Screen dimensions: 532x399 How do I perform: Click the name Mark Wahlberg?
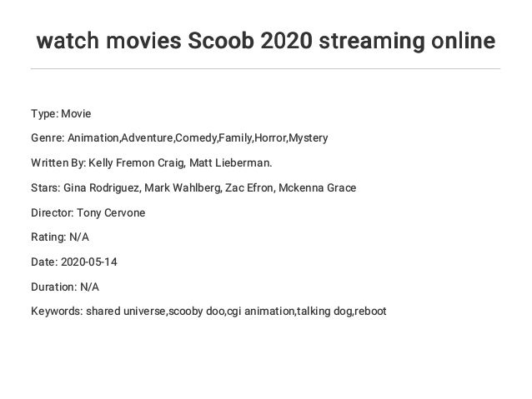[x=183, y=187]
